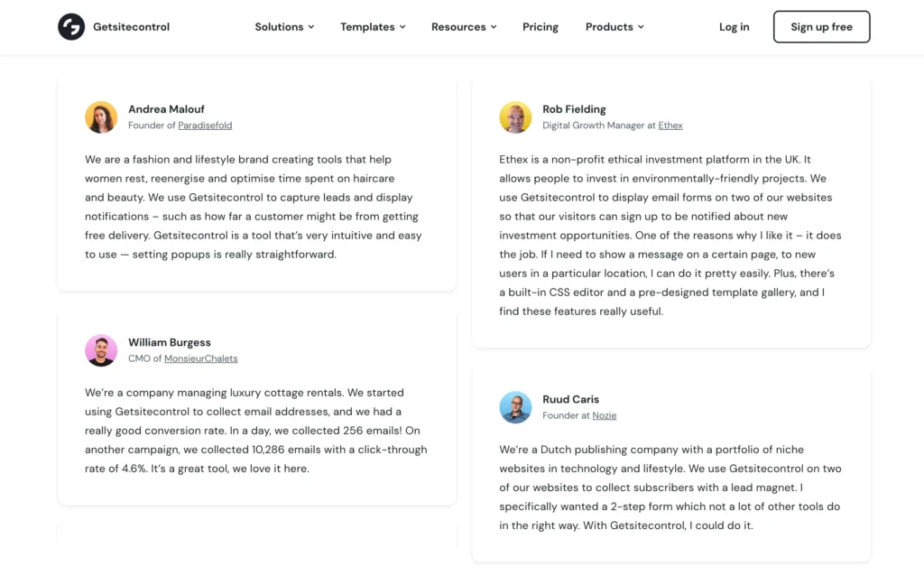Viewport: 924px width, 585px height.
Task: Follow the Nozie company link
Action: 605,415
